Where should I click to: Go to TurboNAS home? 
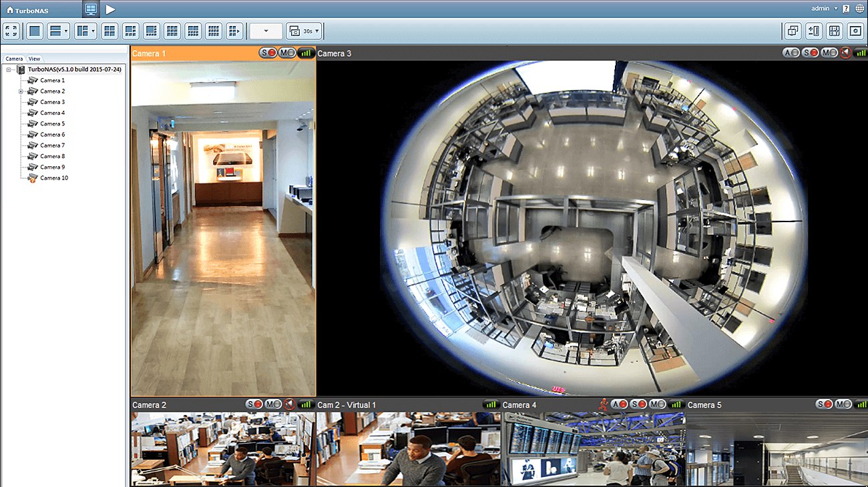[29, 9]
